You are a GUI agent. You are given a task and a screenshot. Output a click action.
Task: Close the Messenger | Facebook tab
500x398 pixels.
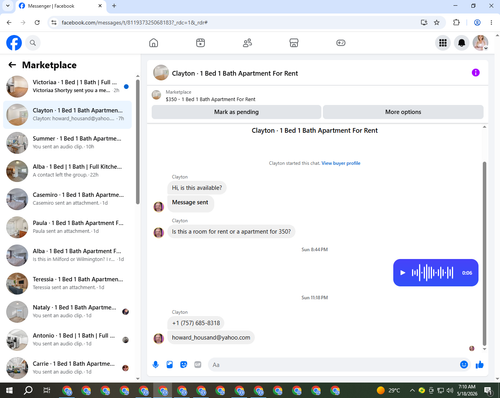click(x=100, y=6)
